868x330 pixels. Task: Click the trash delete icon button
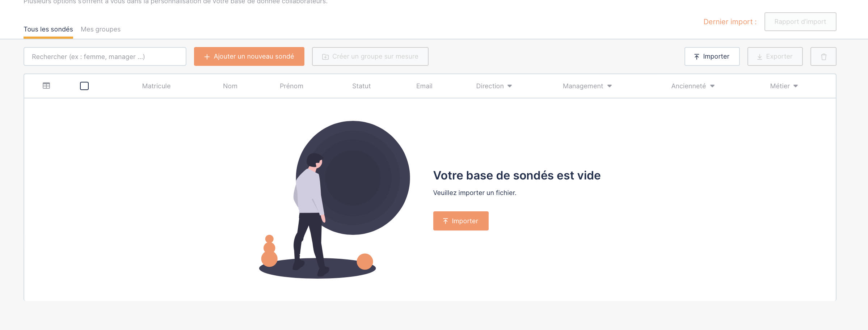tap(823, 56)
